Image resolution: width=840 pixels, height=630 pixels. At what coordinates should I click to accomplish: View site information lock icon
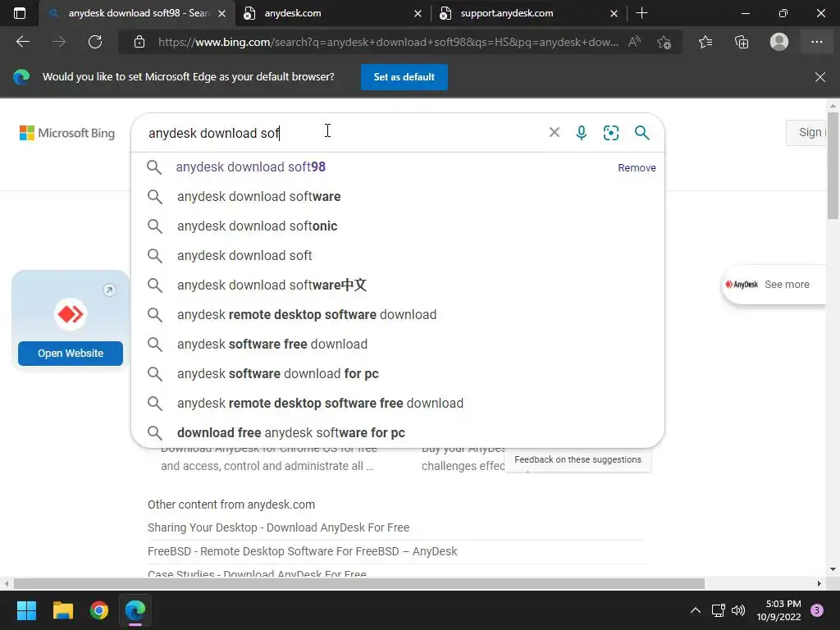pyautogui.click(x=139, y=42)
